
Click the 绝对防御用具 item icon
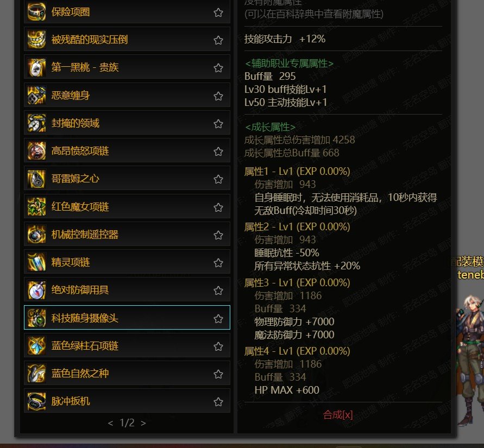point(36,290)
